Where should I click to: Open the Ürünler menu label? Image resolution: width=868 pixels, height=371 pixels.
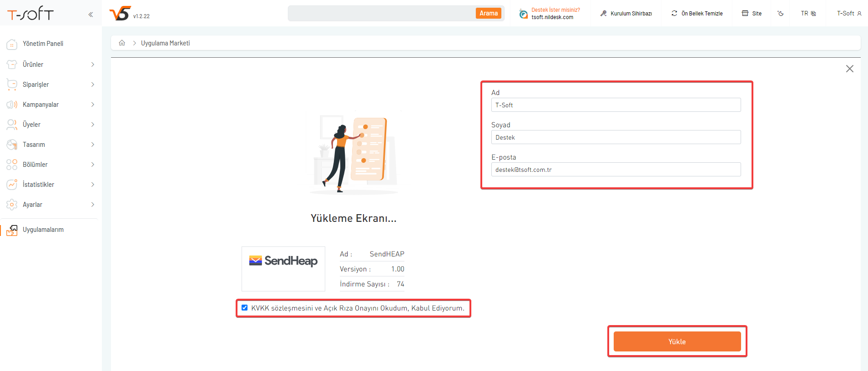click(x=33, y=65)
